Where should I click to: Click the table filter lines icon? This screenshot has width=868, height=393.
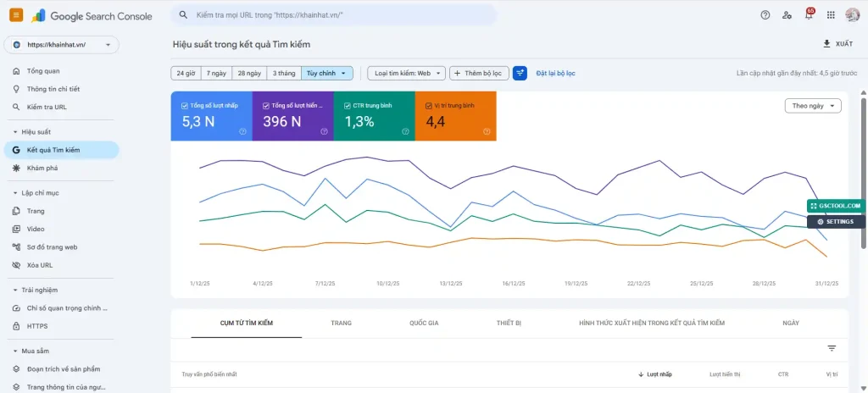832,348
